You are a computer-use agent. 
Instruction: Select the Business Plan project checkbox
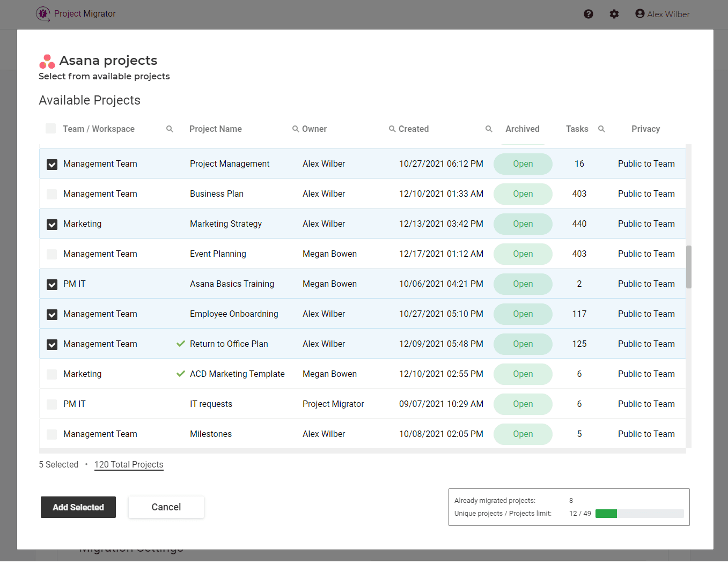(x=52, y=194)
